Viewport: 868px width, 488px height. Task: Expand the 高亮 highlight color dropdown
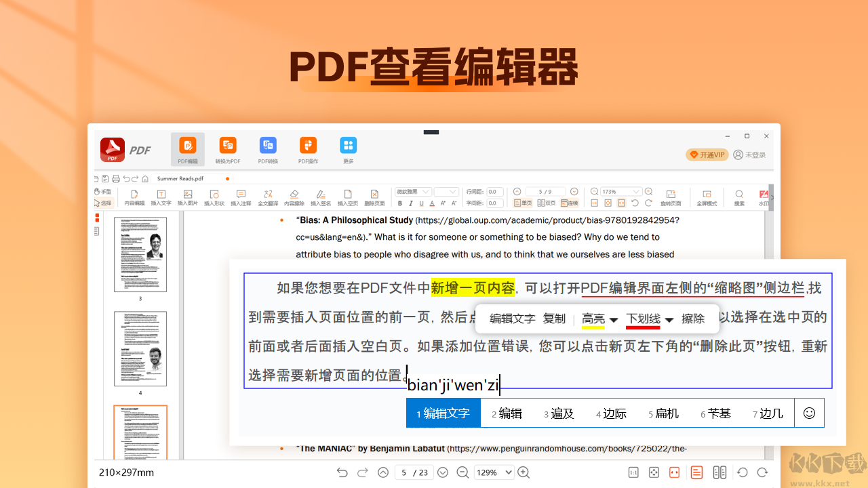pyautogui.click(x=614, y=319)
